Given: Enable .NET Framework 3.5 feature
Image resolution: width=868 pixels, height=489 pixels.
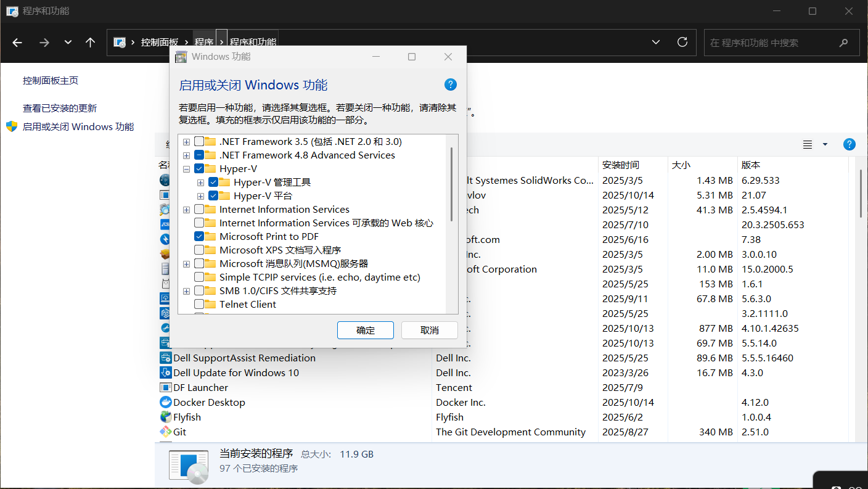Looking at the screenshot, I should pos(199,141).
